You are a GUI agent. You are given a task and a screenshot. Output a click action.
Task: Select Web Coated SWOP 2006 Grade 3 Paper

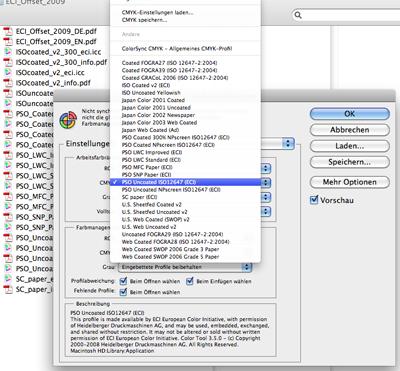[185, 249]
